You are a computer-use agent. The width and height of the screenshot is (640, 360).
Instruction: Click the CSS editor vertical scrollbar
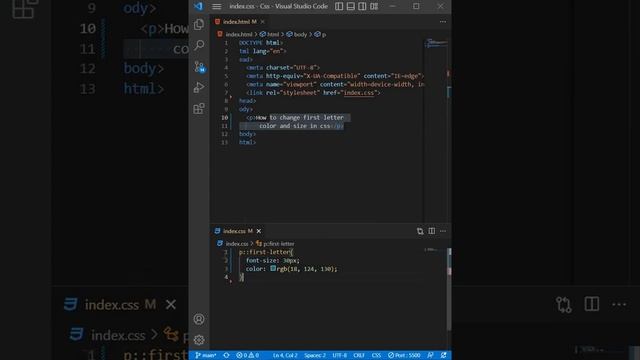pos(449,289)
